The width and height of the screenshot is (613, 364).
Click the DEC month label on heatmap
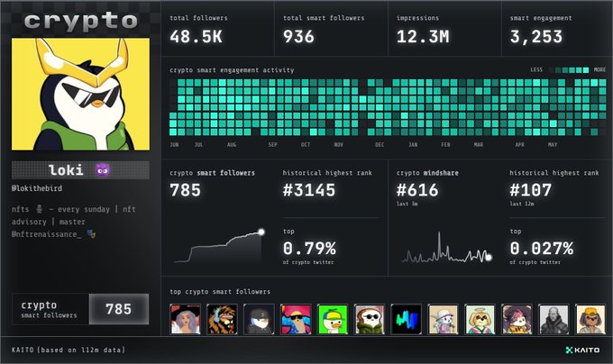(380, 144)
